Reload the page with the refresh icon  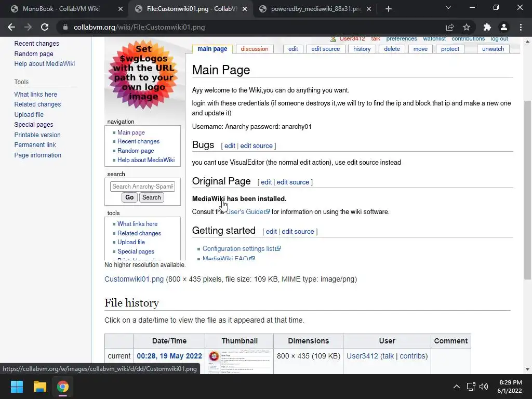point(45,27)
